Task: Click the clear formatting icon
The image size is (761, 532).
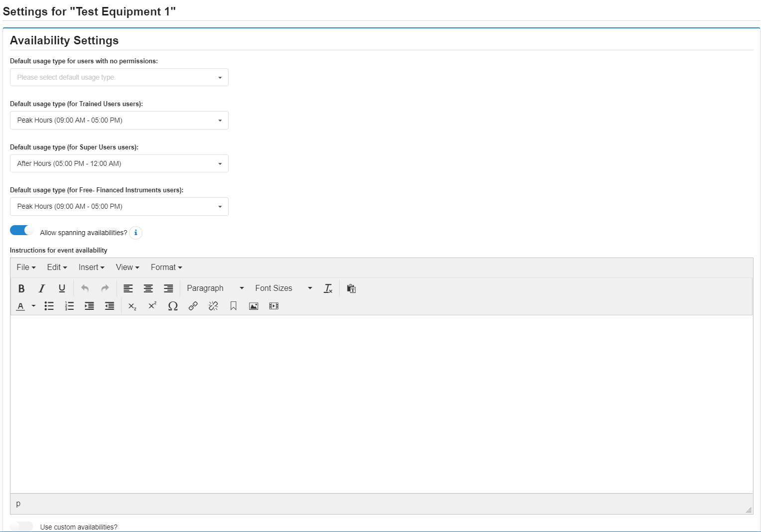Action: (328, 288)
